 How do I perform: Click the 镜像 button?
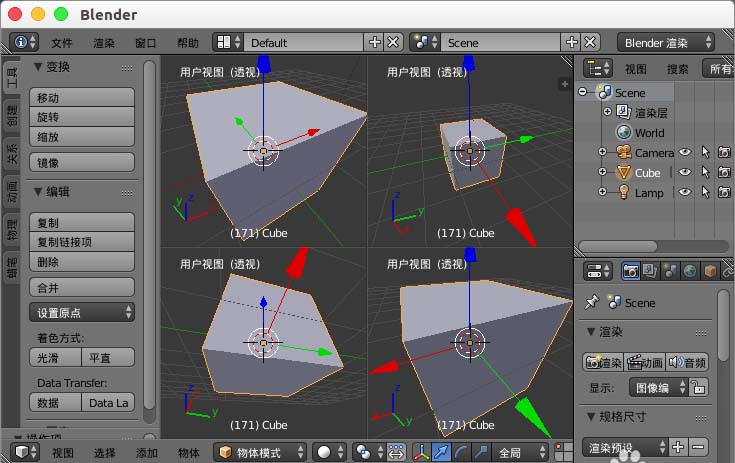tap(82, 162)
